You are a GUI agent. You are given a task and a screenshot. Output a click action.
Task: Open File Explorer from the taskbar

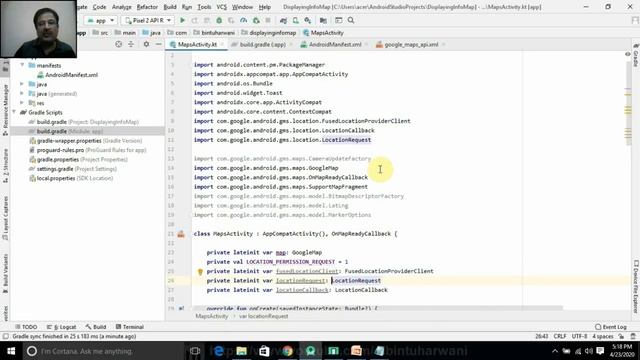point(241,351)
